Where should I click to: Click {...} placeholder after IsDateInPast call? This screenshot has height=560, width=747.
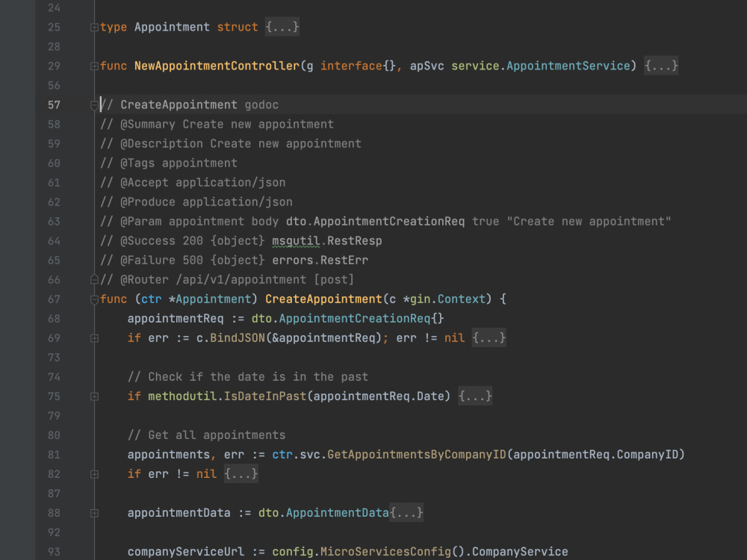tap(475, 396)
